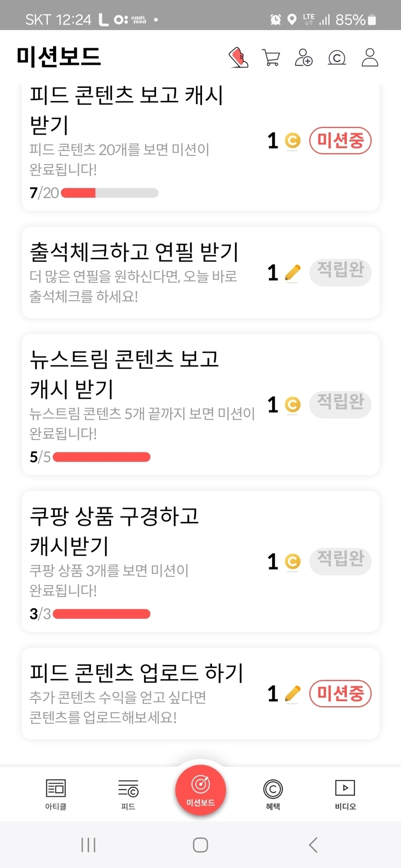Tap 적립완 button on 출석체크하고 연필 받기

pos(340,272)
